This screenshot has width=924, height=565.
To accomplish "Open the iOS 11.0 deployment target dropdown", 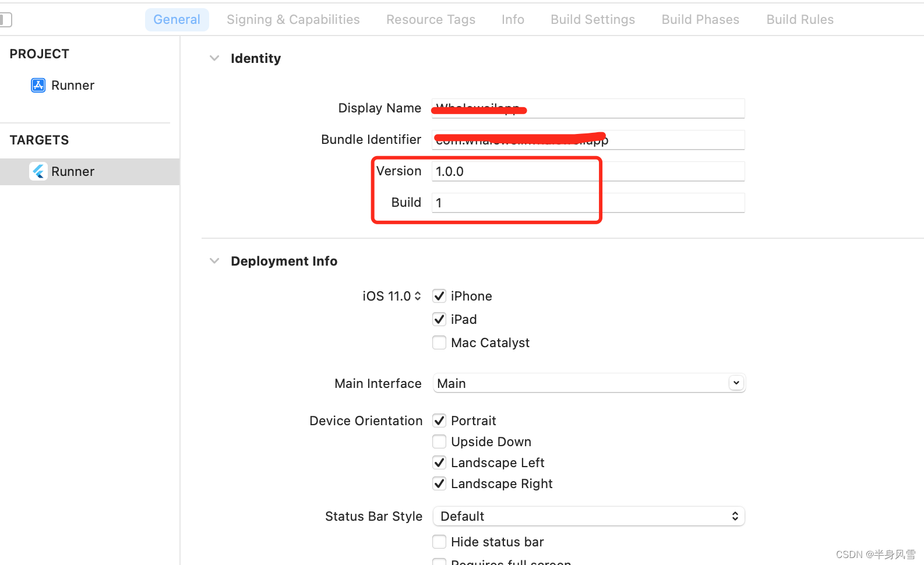I will click(392, 296).
